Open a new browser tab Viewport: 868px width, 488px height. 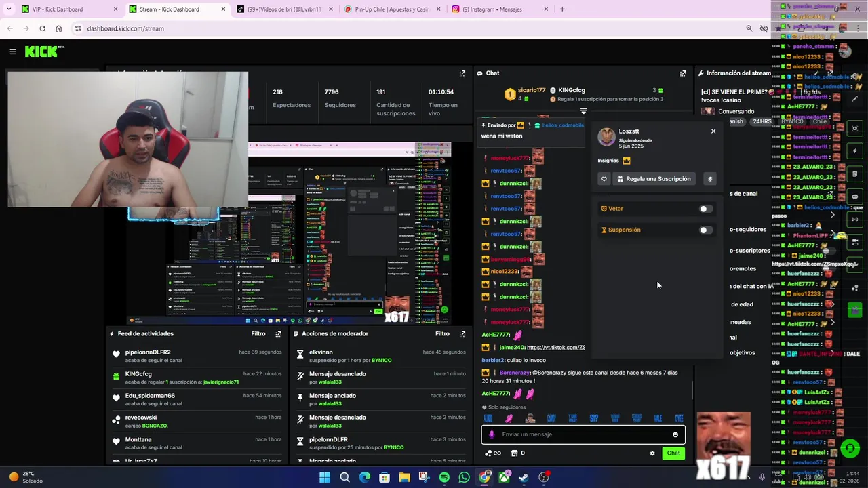[x=562, y=9]
